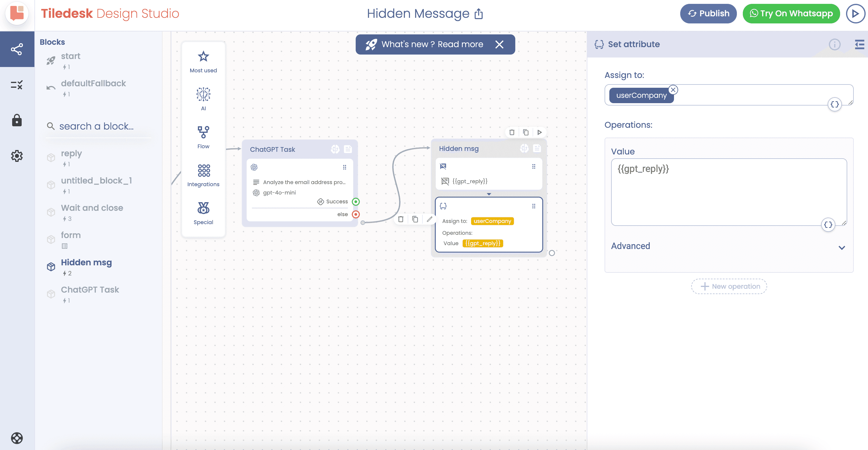Select Flow actions category
The height and width of the screenshot is (450, 868).
coord(203,137)
